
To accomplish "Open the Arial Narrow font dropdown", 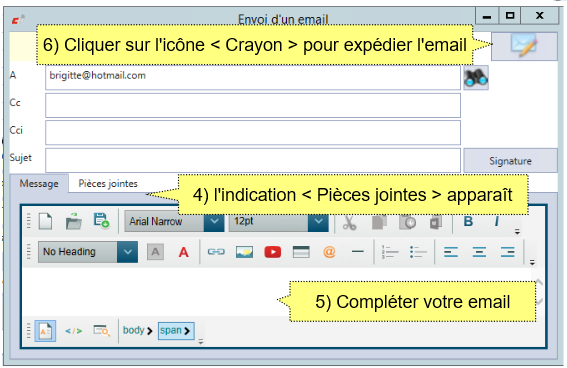I will (214, 221).
